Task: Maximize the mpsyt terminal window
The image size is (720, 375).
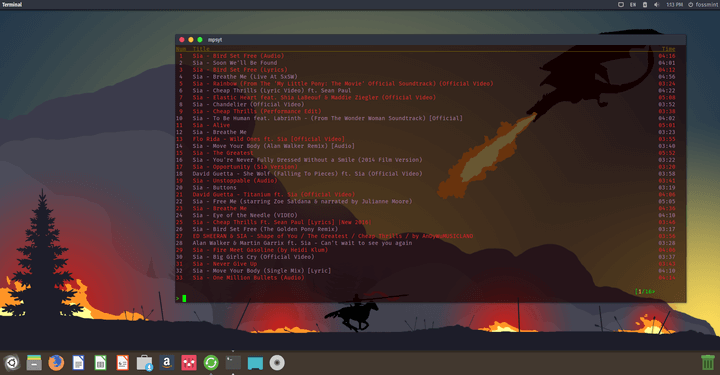Action: point(200,40)
